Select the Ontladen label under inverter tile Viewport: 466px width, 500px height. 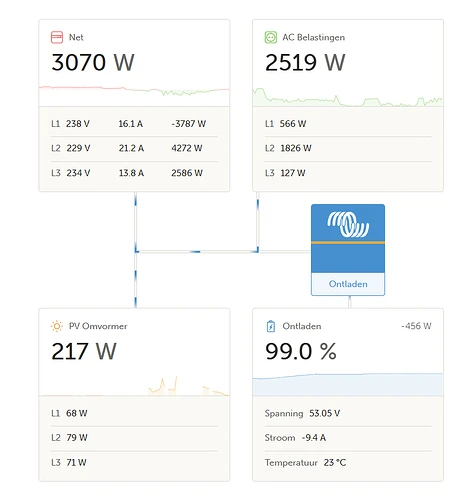coord(348,284)
